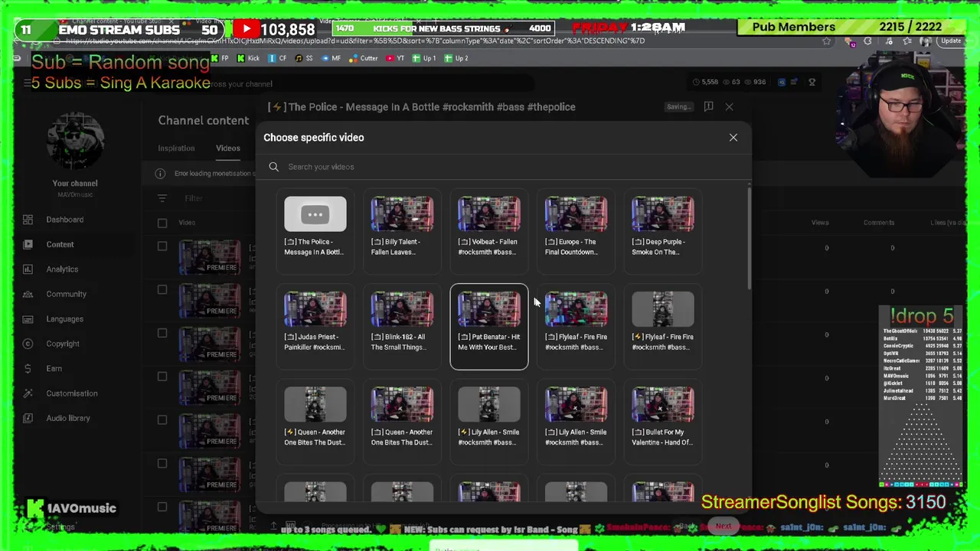Open the Audio library sidebar icon
Viewport: 980px width, 551px height.
coord(28,418)
